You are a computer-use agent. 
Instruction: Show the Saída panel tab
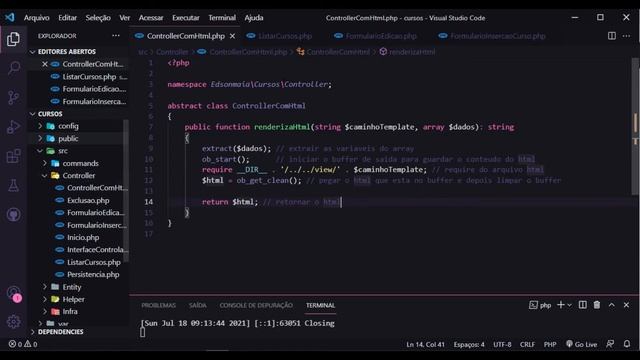pyautogui.click(x=198, y=305)
